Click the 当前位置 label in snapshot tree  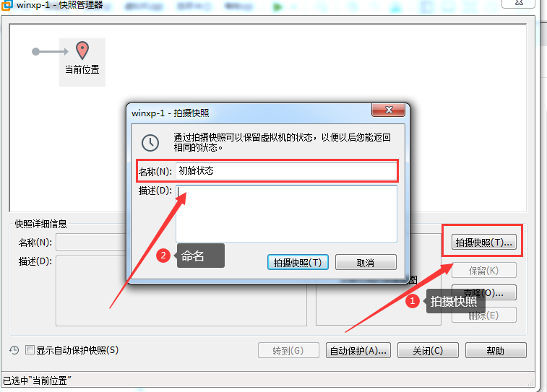[82, 70]
